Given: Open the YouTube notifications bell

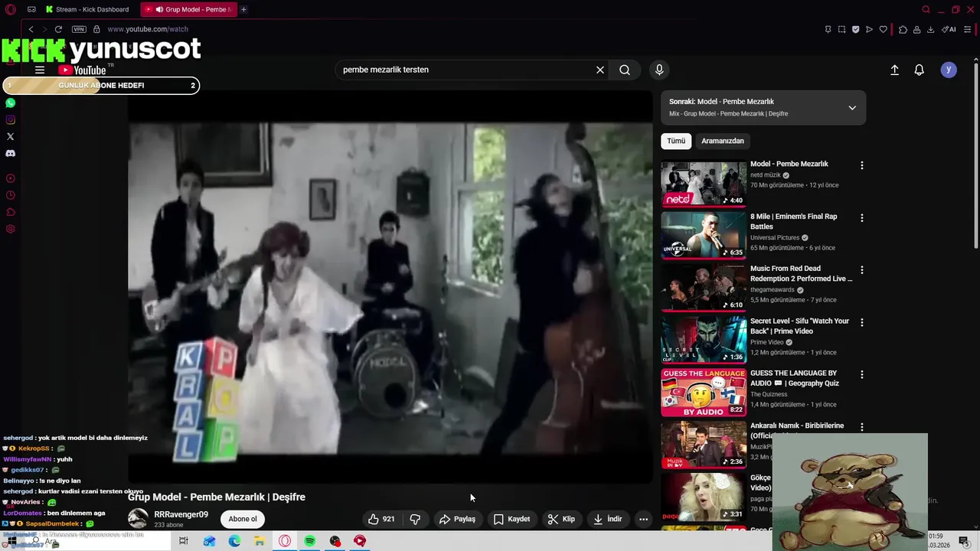Looking at the screenshot, I should [920, 70].
